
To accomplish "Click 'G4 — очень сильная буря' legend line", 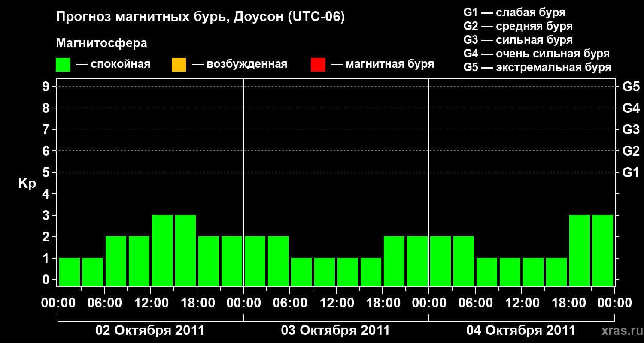I will [x=537, y=54].
